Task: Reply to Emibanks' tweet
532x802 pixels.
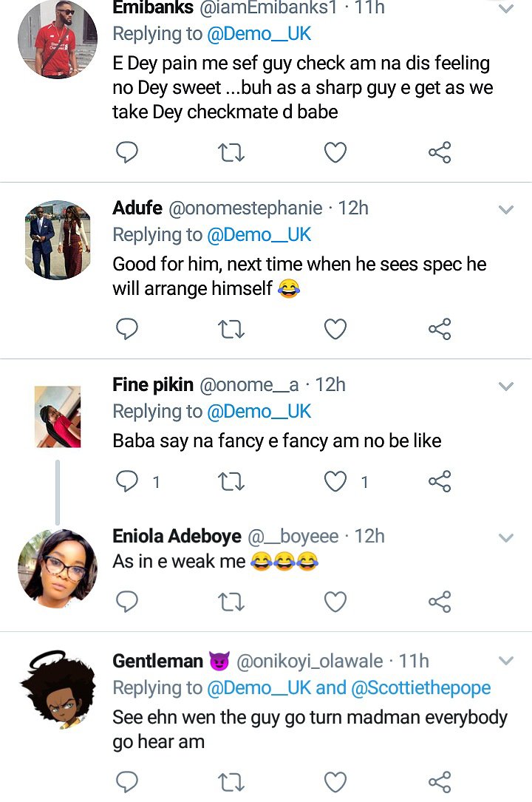Action: pos(128,152)
